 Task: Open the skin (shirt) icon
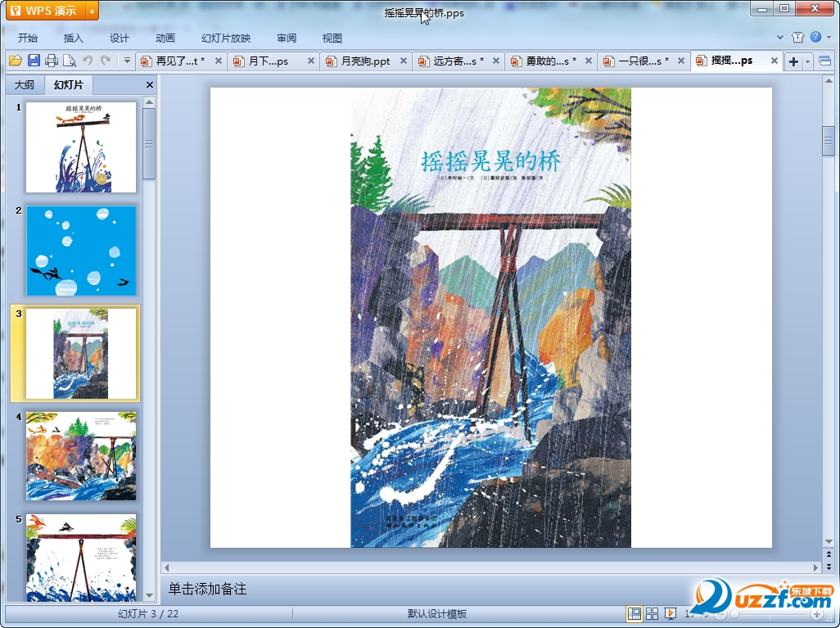797,37
